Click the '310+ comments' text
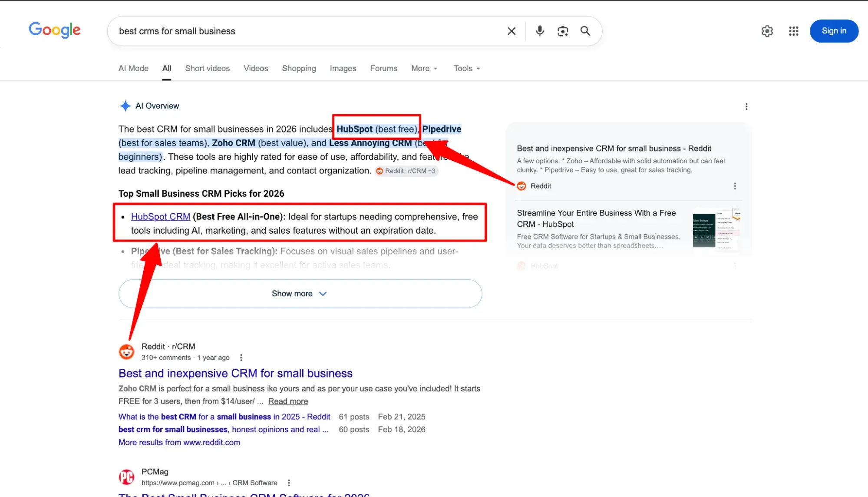Screen dimensions: 868x497 (166, 358)
